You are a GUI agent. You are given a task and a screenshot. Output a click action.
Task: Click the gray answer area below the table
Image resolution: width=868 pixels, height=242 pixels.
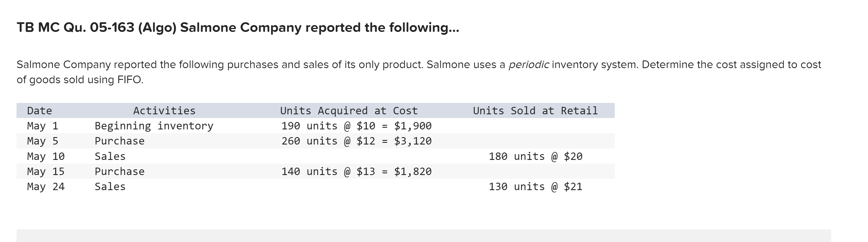[x=423, y=236]
